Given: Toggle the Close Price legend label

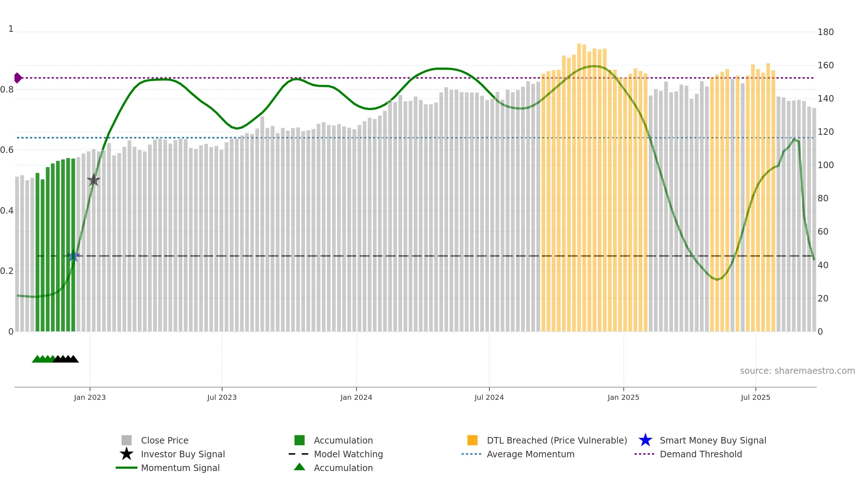Looking at the screenshot, I should point(165,440).
